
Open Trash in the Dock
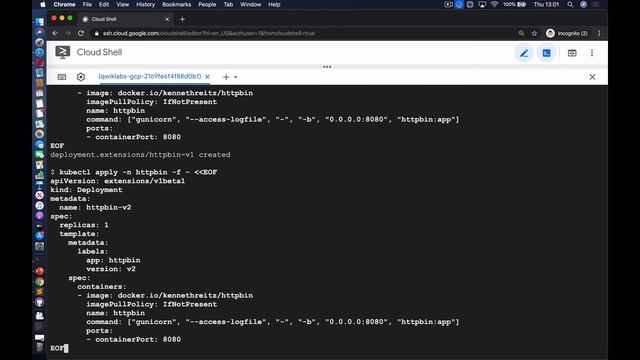click(40, 347)
